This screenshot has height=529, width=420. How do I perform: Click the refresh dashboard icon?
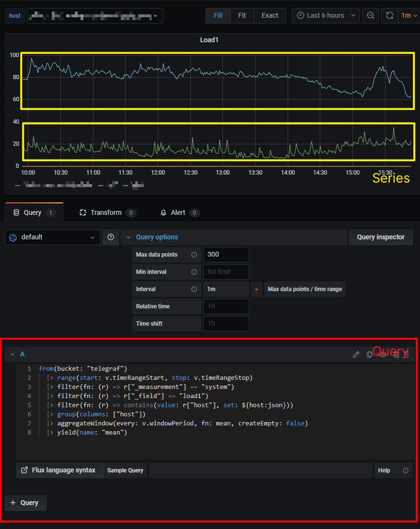point(390,15)
